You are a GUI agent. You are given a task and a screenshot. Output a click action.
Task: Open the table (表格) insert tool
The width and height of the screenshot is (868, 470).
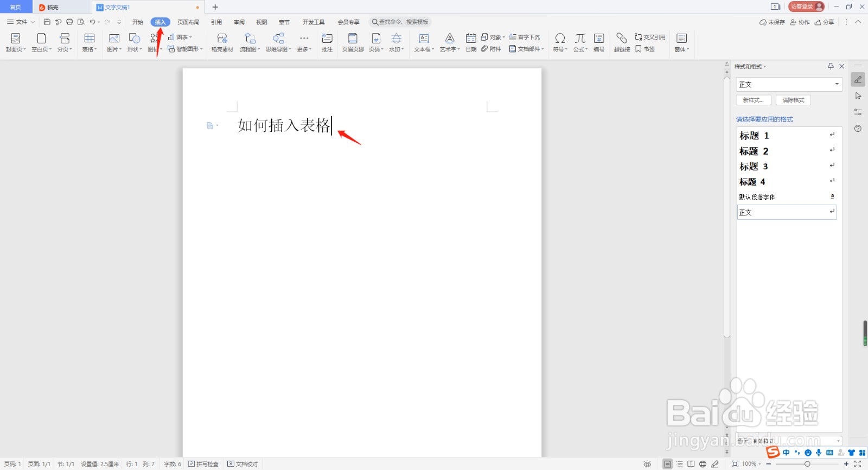(x=90, y=42)
